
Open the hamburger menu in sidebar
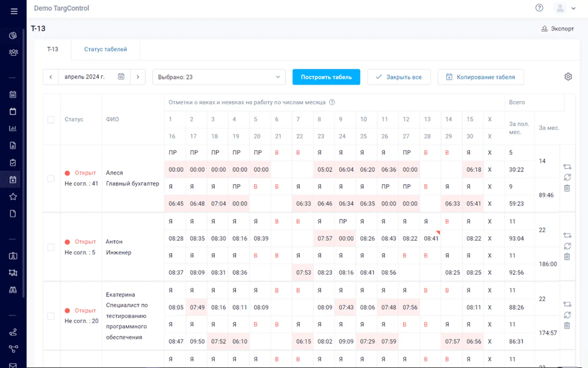point(14,11)
